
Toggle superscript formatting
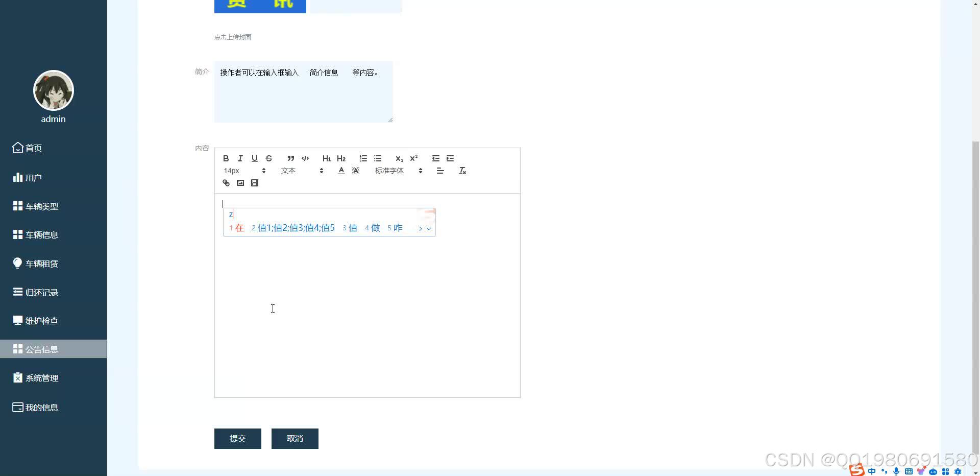[x=413, y=158]
